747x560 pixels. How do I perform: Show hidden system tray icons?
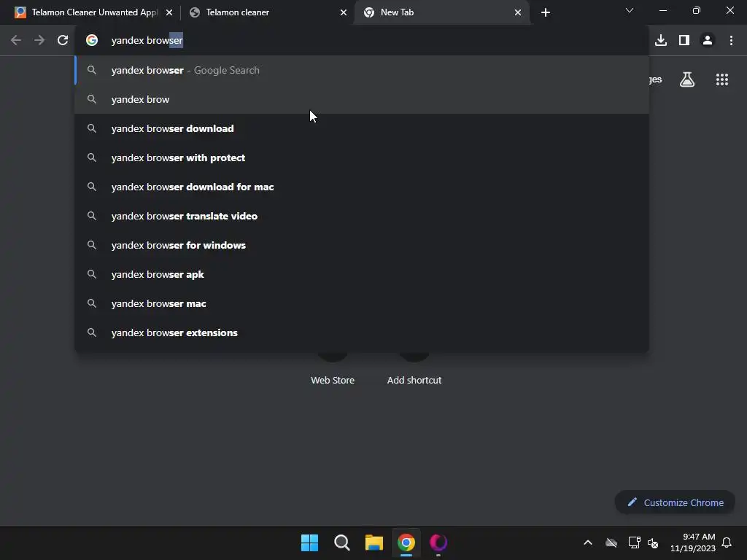tap(588, 542)
